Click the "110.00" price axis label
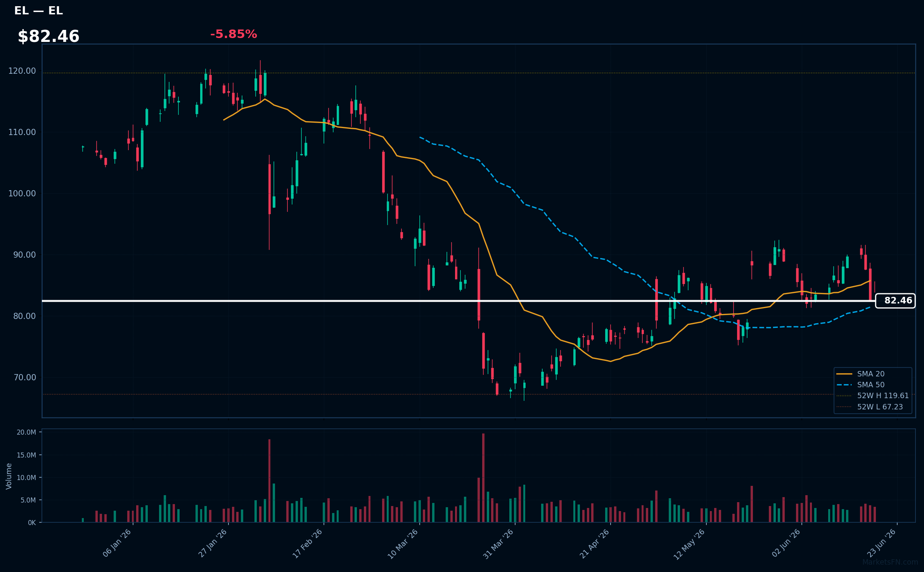This screenshot has height=572, width=924. pos(22,132)
